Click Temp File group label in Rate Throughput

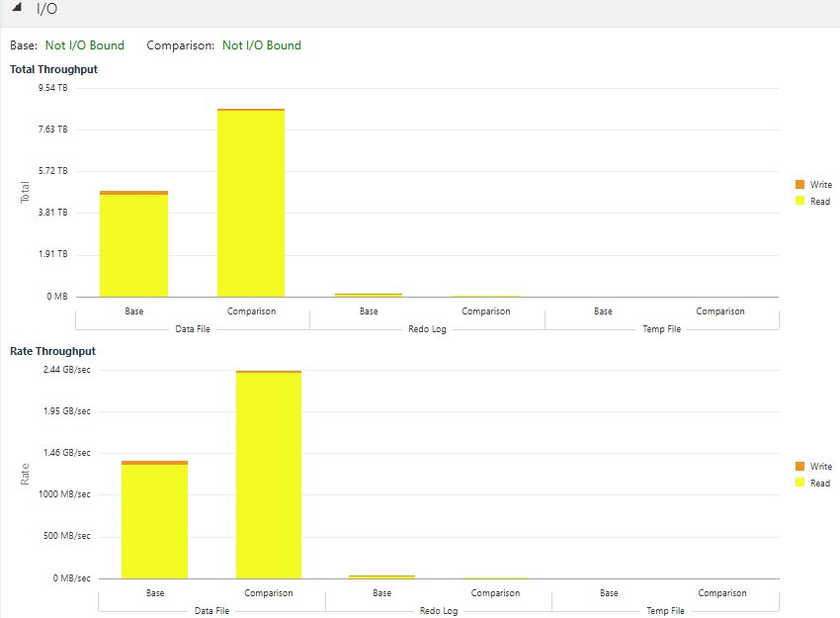(x=664, y=611)
